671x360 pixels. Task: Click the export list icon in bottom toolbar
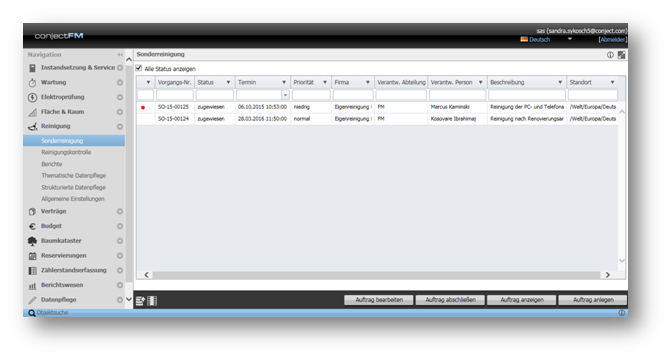(140, 301)
